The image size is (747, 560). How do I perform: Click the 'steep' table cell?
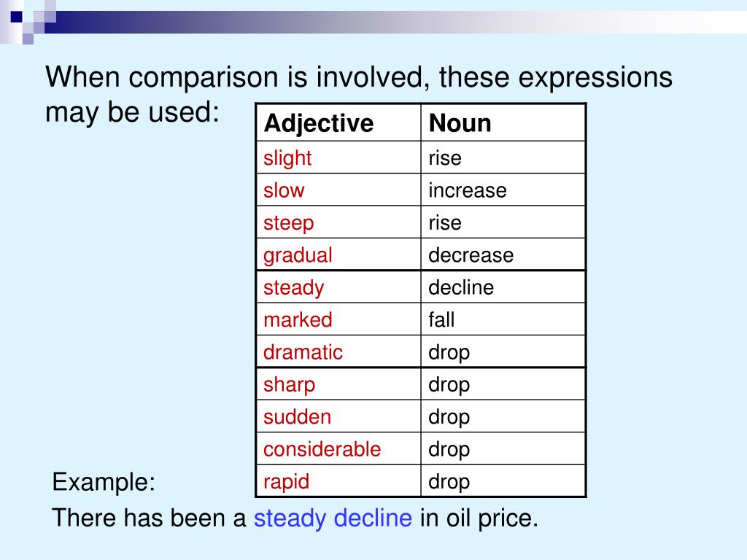pyautogui.click(x=338, y=222)
